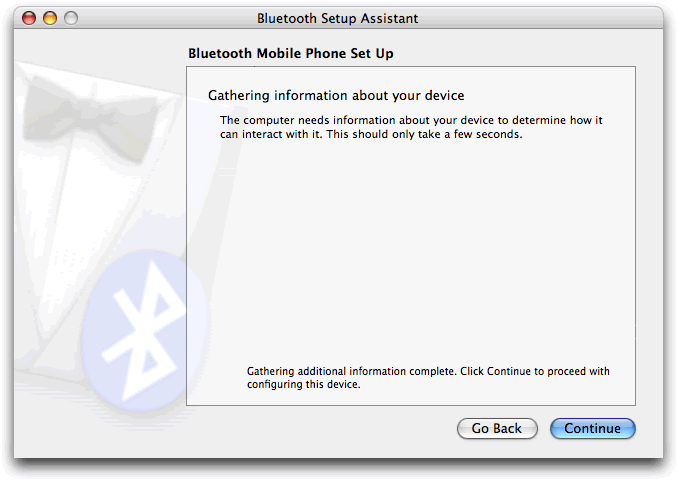This screenshot has width=677, height=481.
Task: Click the blank middle of the information panel
Action: pos(410,250)
